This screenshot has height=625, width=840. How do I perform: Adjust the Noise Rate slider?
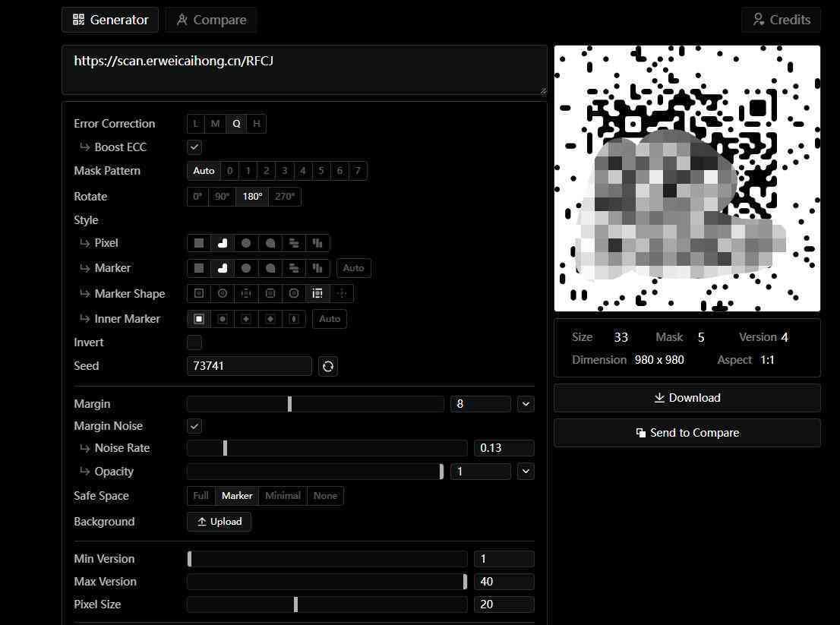tap(327, 448)
